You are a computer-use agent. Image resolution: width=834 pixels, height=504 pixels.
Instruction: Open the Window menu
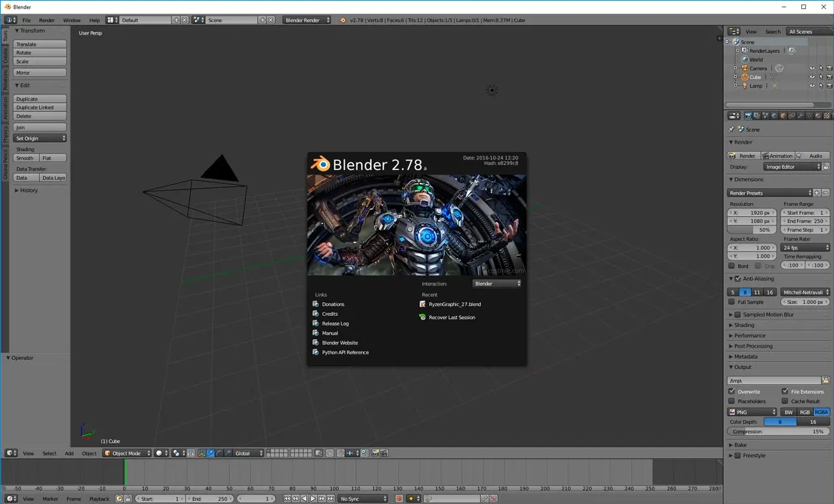[x=72, y=20]
